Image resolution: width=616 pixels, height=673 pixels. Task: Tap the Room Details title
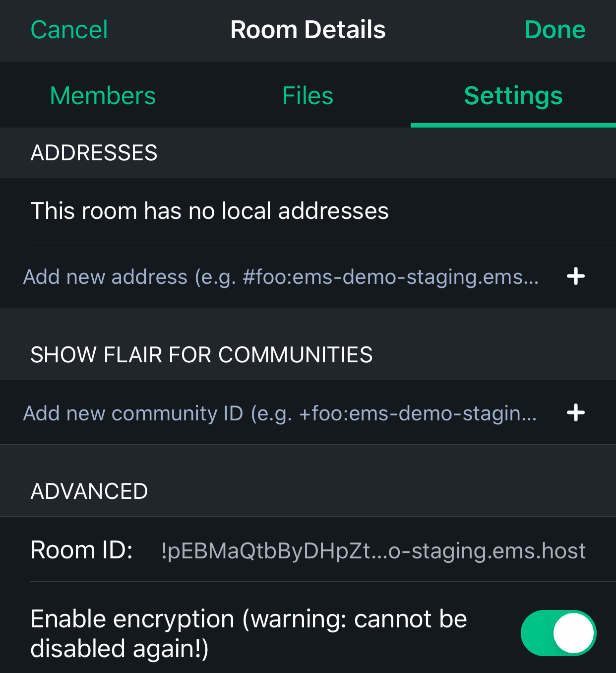308,30
